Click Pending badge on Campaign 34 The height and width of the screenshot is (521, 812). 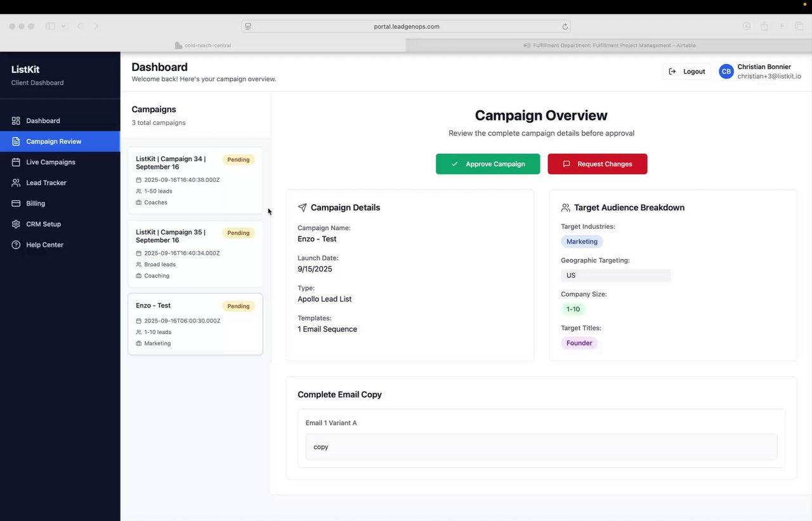point(239,160)
